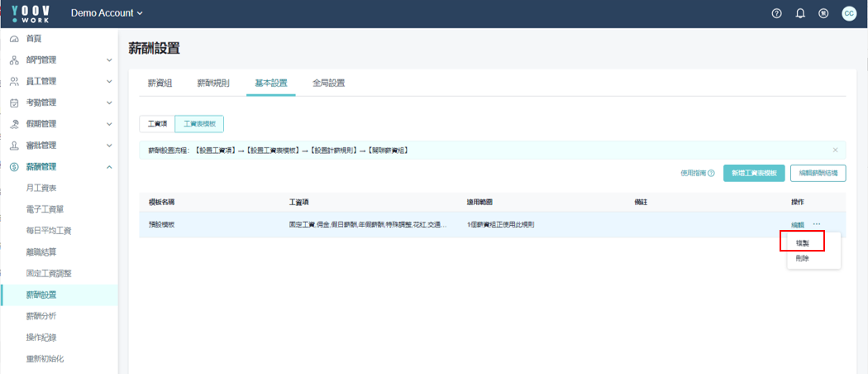
Task: Click the 新增工資表模板 button
Action: click(x=754, y=173)
